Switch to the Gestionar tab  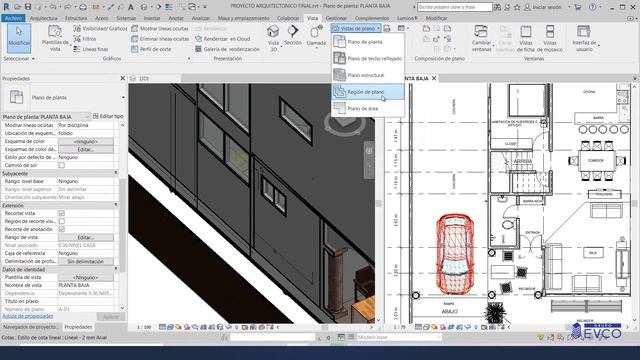tap(336, 18)
